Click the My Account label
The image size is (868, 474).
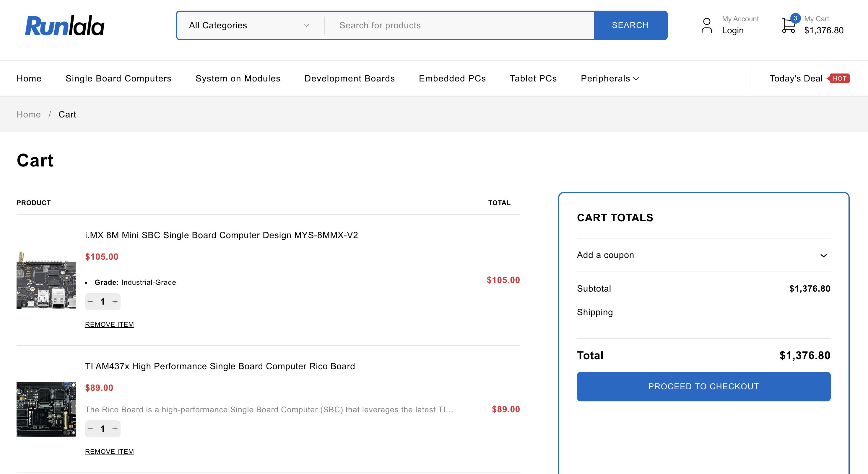tap(740, 19)
